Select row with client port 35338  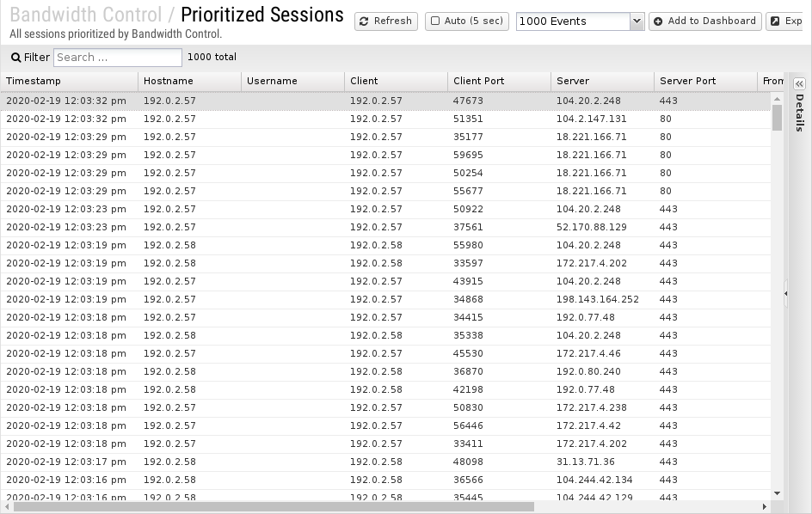point(386,336)
